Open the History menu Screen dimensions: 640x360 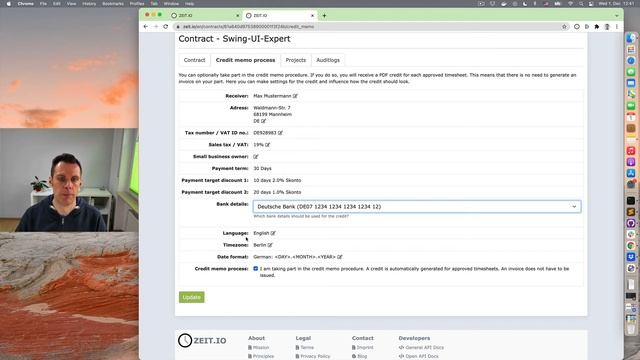[x=89, y=4]
